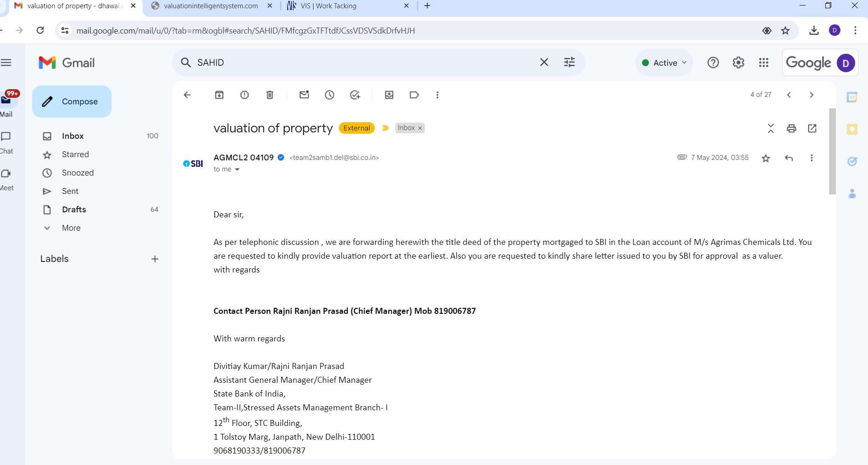Open the Labels tag icon
This screenshot has height=465, width=868.
pyautogui.click(x=414, y=95)
